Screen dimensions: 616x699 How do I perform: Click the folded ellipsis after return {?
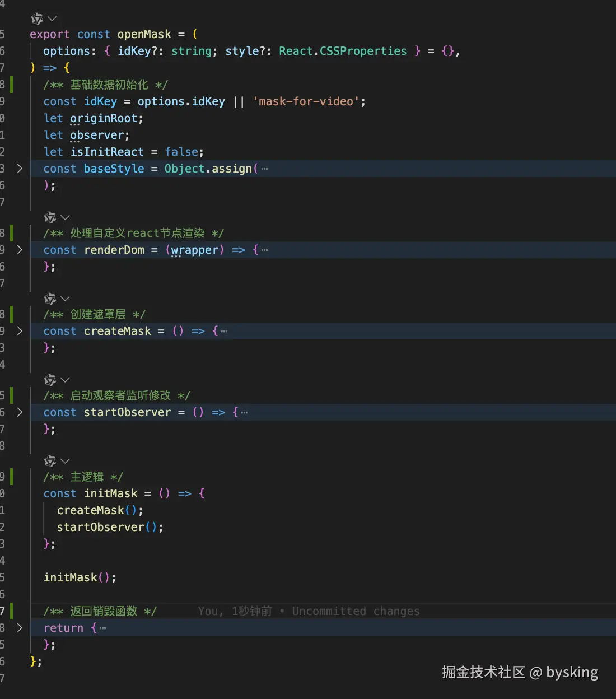pos(102,628)
